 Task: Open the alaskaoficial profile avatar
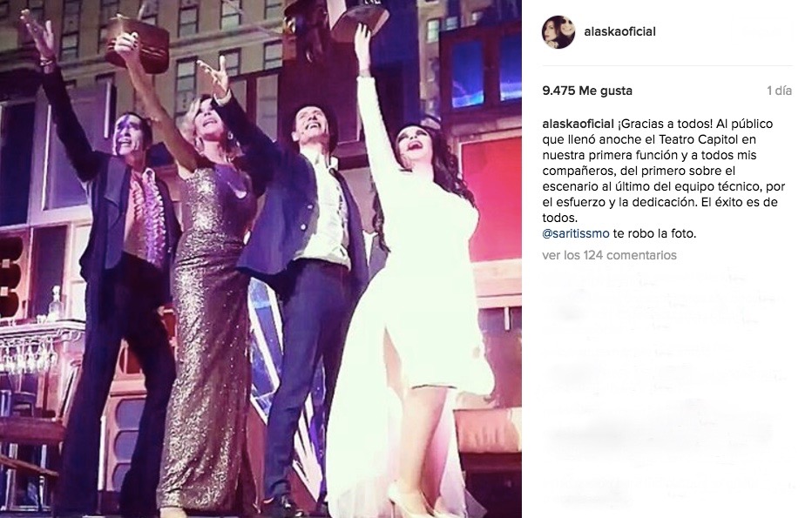558,32
